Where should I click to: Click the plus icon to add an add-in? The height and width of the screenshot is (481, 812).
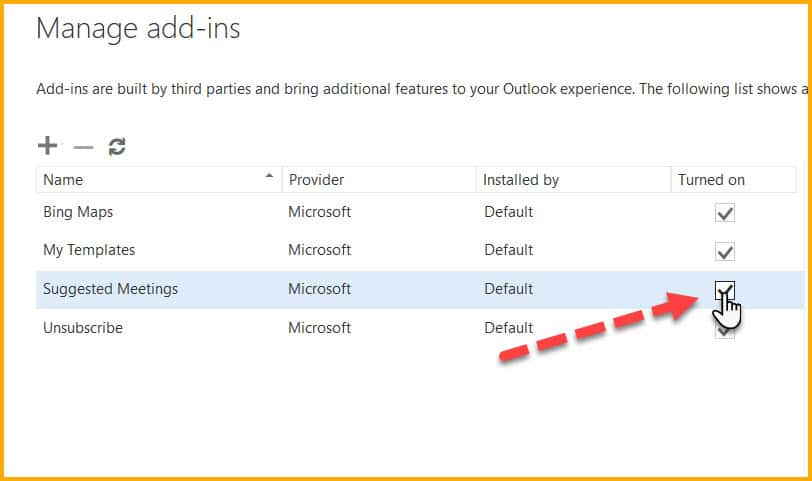[47, 146]
